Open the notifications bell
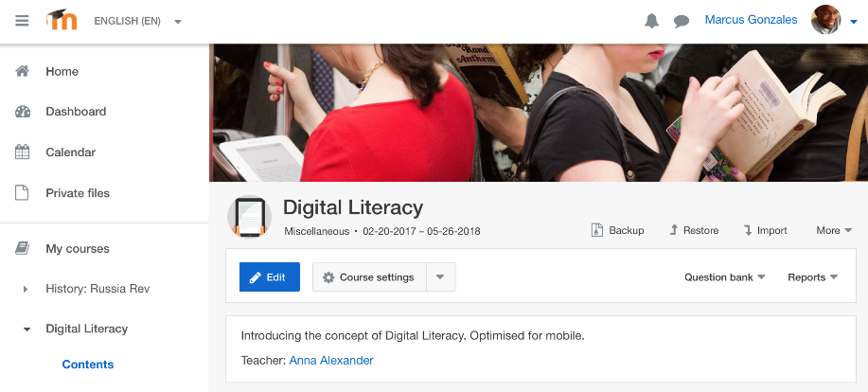The width and height of the screenshot is (868, 392). coord(651,21)
